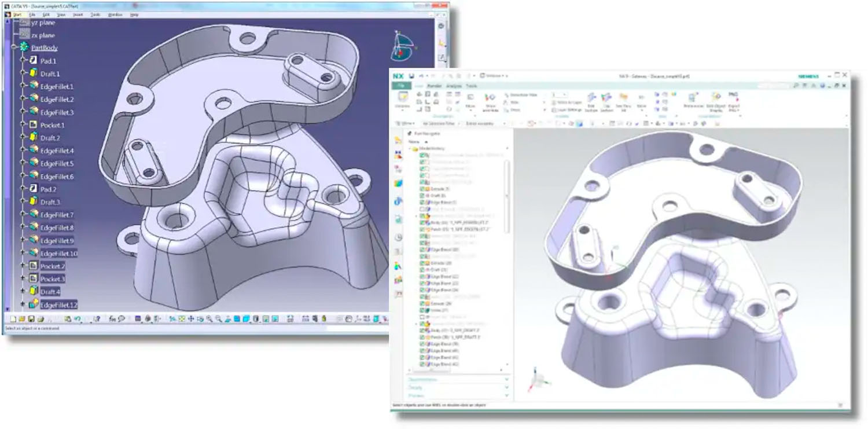Expand the Draft.1 tree node in CATIA
Viewport: 868px width, 429px height.
[23, 74]
